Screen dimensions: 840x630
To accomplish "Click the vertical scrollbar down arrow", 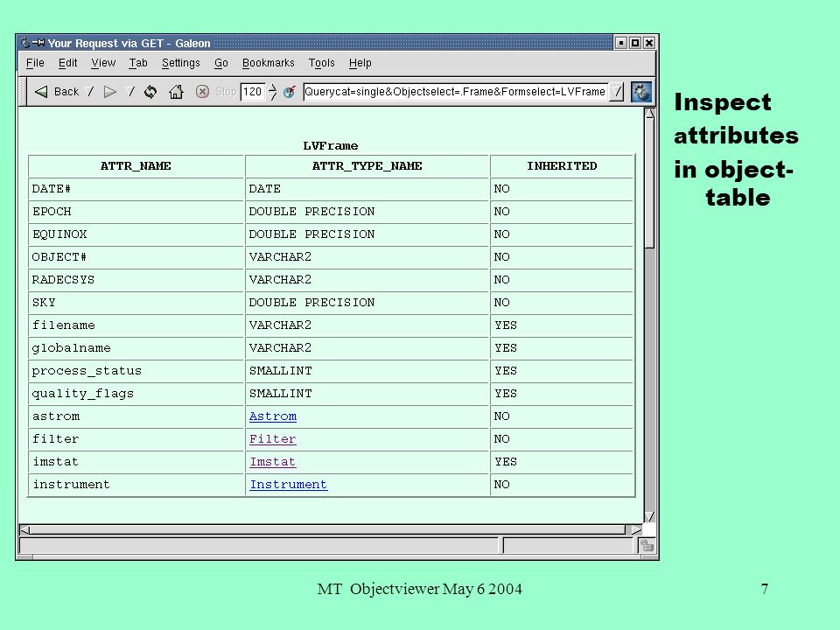I will (649, 516).
